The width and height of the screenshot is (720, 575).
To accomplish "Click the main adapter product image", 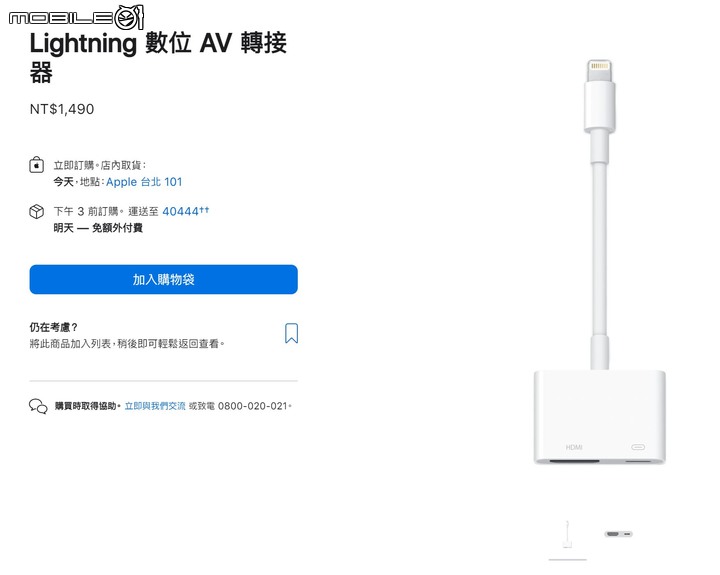I will tap(600, 262).
